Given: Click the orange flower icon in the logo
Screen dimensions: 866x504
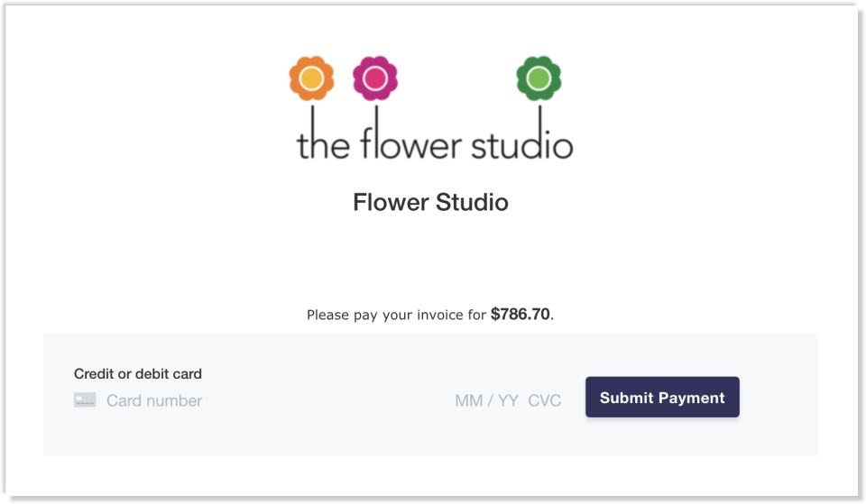Looking at the screenshot, I should coord(311,78).
